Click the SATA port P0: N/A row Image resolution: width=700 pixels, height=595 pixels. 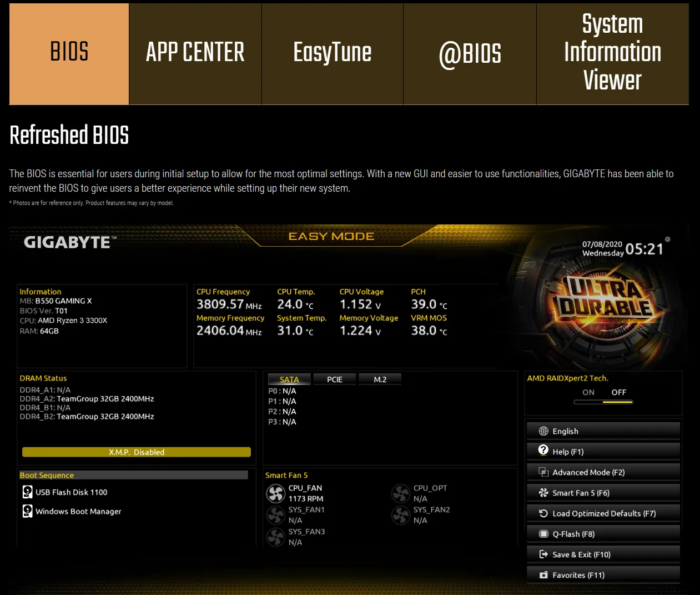[x=282, y=391]
